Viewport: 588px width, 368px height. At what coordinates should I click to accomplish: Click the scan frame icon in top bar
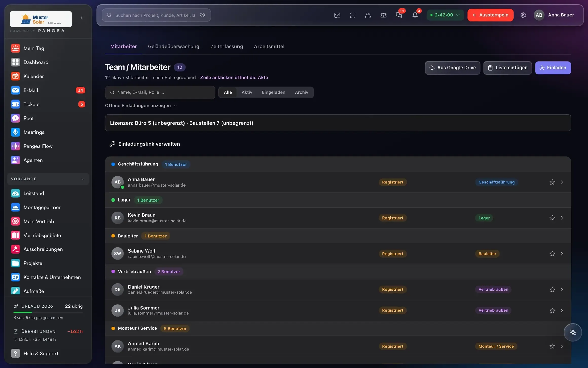pyautogui.click(x=353, y=15)
